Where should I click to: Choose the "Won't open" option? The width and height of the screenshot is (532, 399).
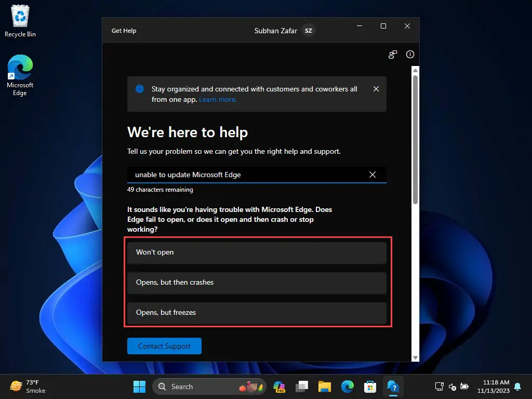pyautogui.click(x=257, y=252)
